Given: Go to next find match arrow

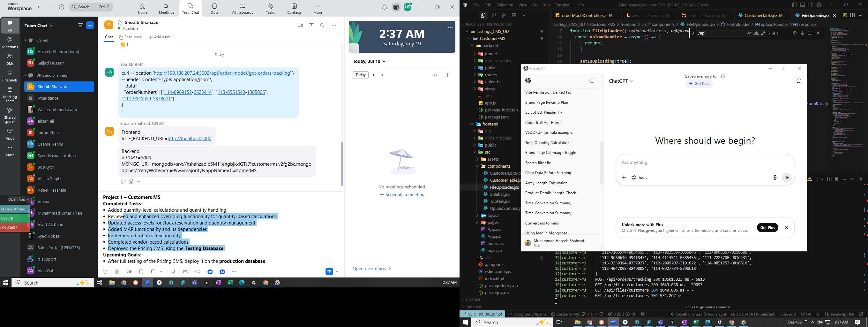Looking at the screenshot, I should (802, 33).
